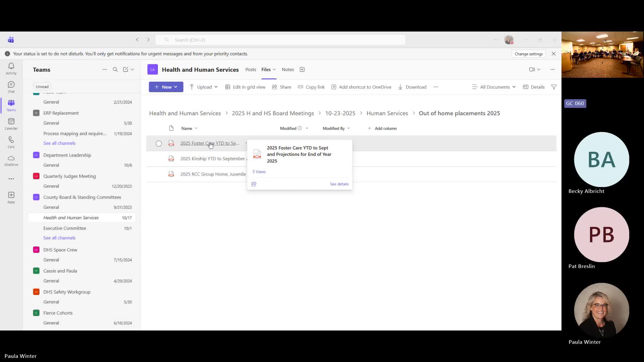
Task: Open the Upload dropdown menu
Action: 204,87
